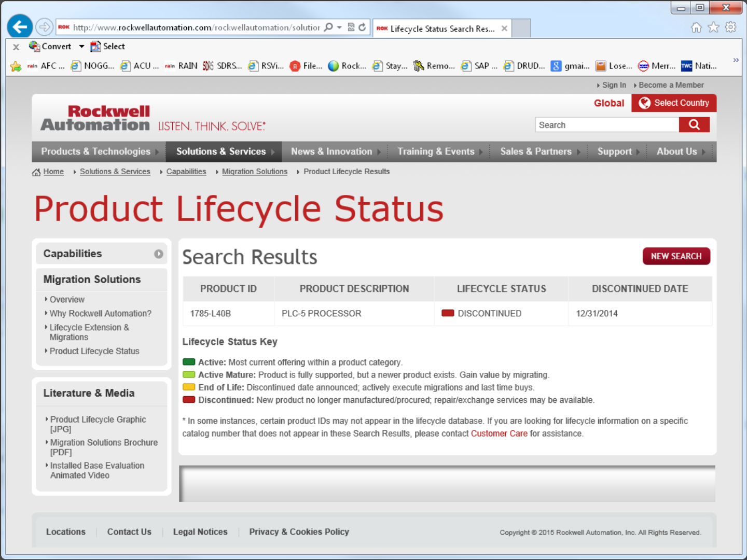The width and height of the screenshot is (747, 560).
Task: Click the NEW SEARCH button
Action: pos(676,256)
